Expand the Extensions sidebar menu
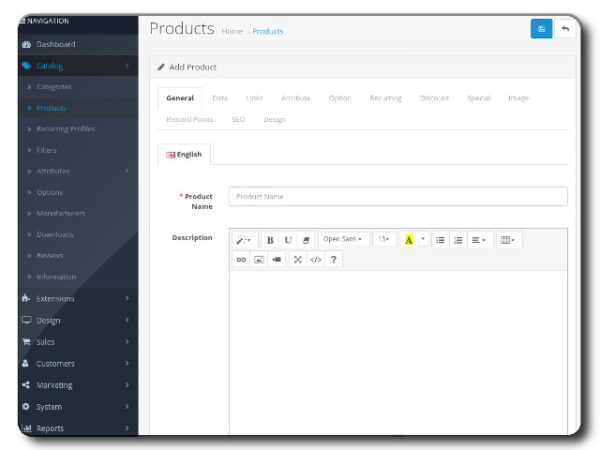Screen dimensions: 600x450 point(75,298)
